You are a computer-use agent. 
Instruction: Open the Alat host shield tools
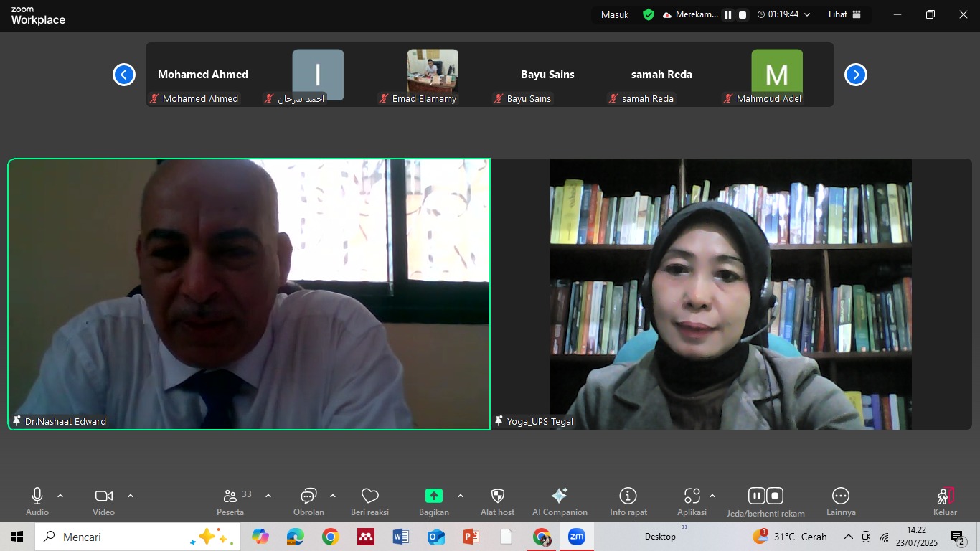pyautogui.click(x=497, y=496)
